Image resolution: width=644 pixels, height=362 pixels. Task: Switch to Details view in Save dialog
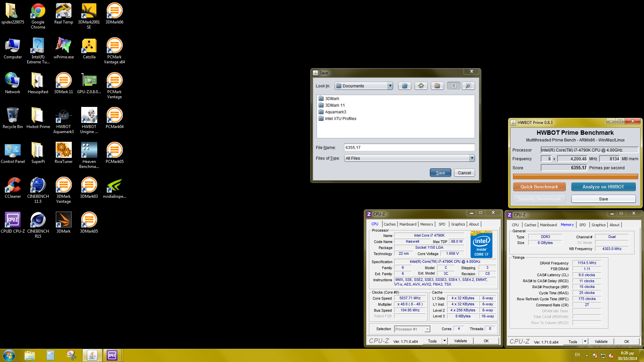pyautogui.click(x=468, y=86)
